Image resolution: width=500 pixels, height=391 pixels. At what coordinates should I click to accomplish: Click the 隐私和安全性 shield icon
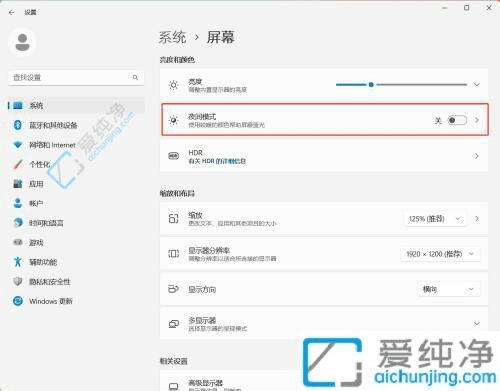(18, 281)
